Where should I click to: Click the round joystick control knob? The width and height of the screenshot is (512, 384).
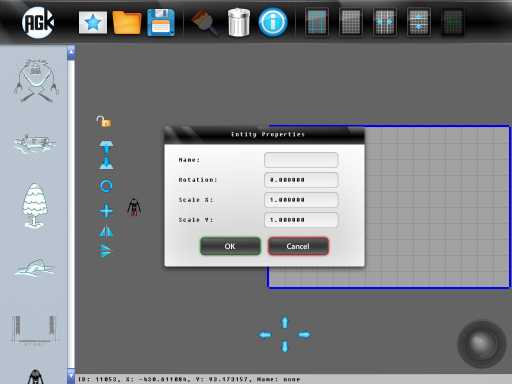point(481,344)
